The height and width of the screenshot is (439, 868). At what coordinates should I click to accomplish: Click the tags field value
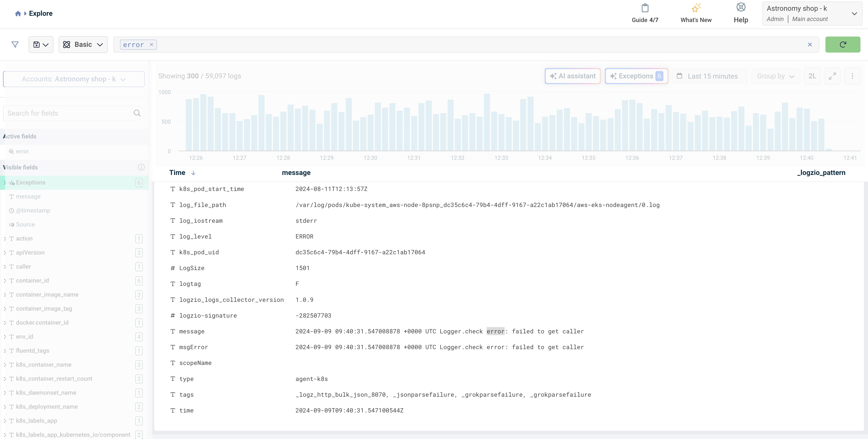pyautogui.click(x=443, y=395)
